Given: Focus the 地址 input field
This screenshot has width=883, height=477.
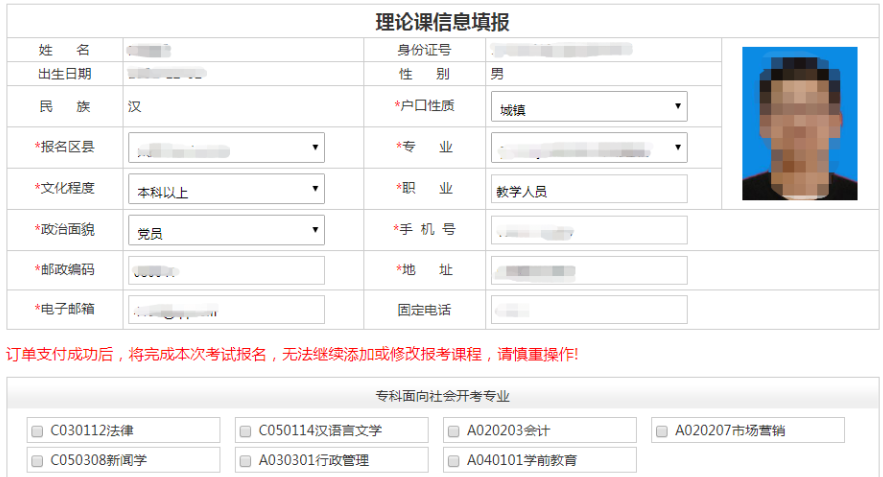Looking at the screenshot, I should pos(588,271).
